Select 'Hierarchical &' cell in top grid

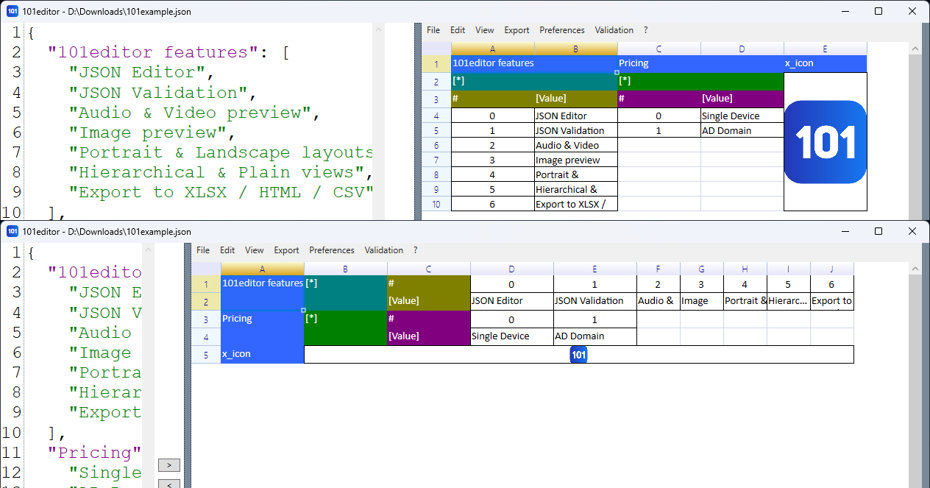[575, 190]
